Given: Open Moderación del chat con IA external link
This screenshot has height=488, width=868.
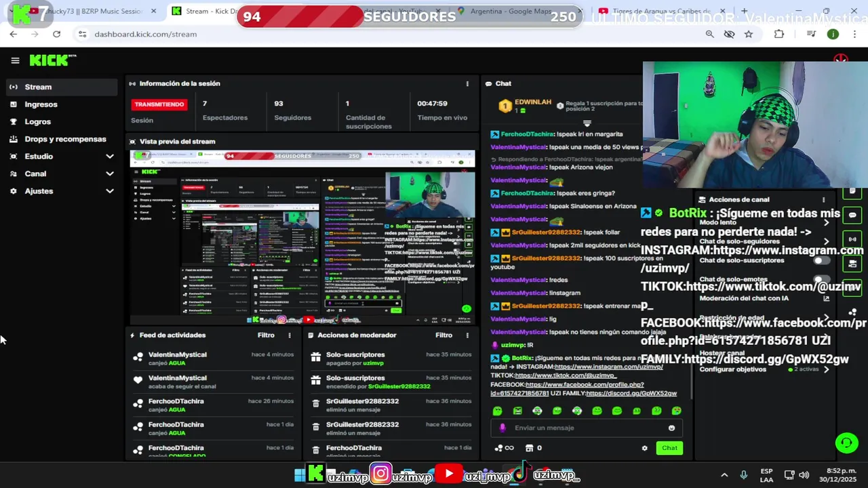Looking at the screenshot, I should 826,298.
